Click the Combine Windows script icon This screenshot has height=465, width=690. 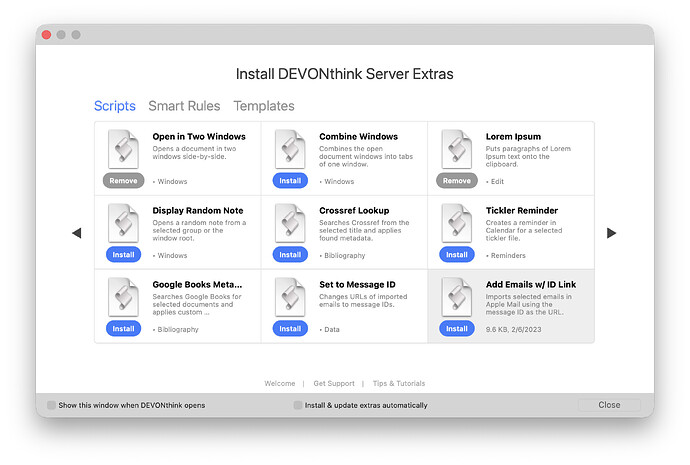click(290, 149)
